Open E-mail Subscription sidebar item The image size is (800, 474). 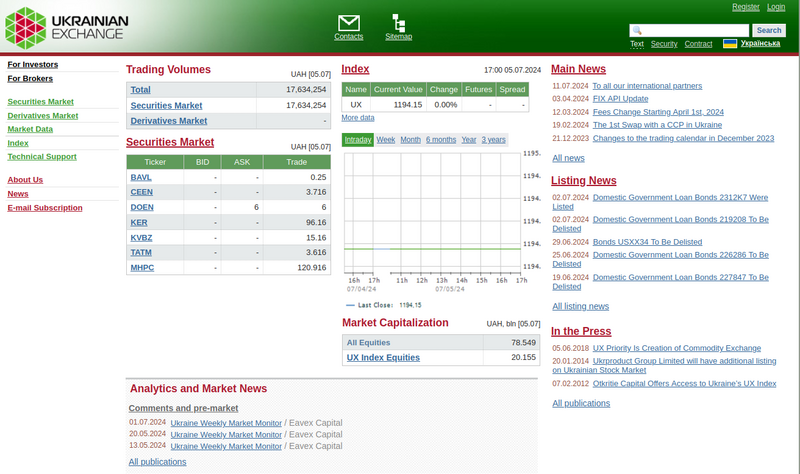tap(45, 208)
